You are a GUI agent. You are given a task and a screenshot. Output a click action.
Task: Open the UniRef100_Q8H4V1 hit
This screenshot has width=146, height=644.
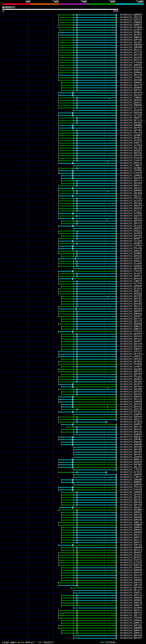tap(131, 103)
